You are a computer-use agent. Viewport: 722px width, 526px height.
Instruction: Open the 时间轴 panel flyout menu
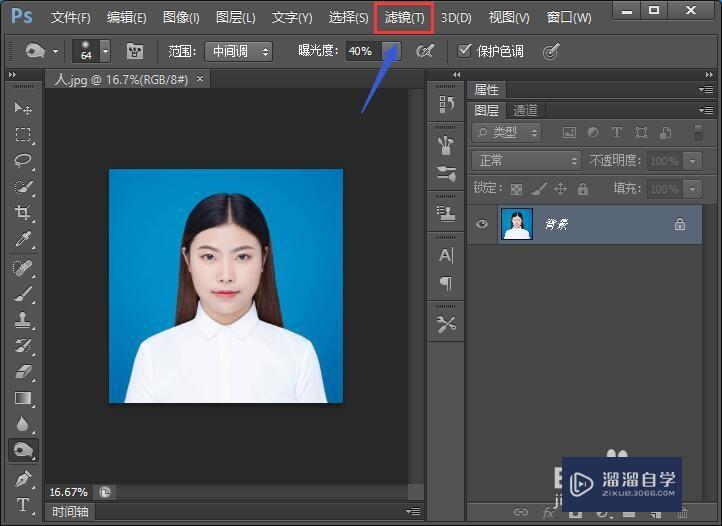[413, 511]
